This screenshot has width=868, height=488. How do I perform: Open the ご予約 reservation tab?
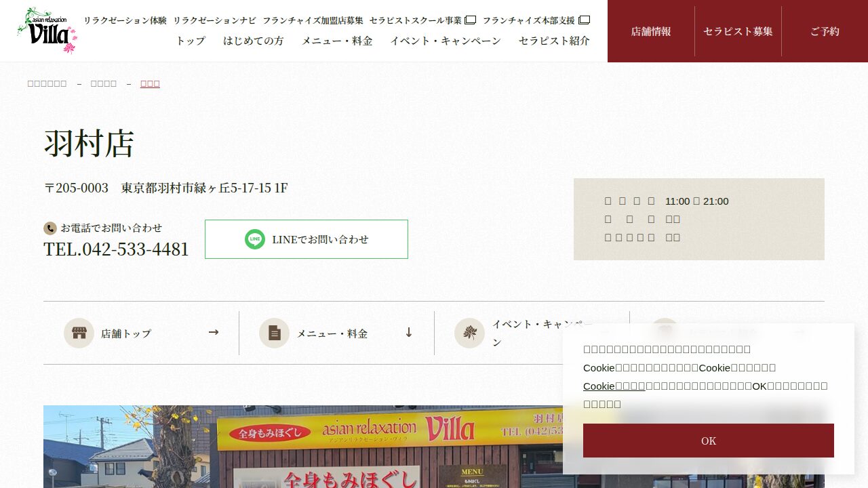825,31
